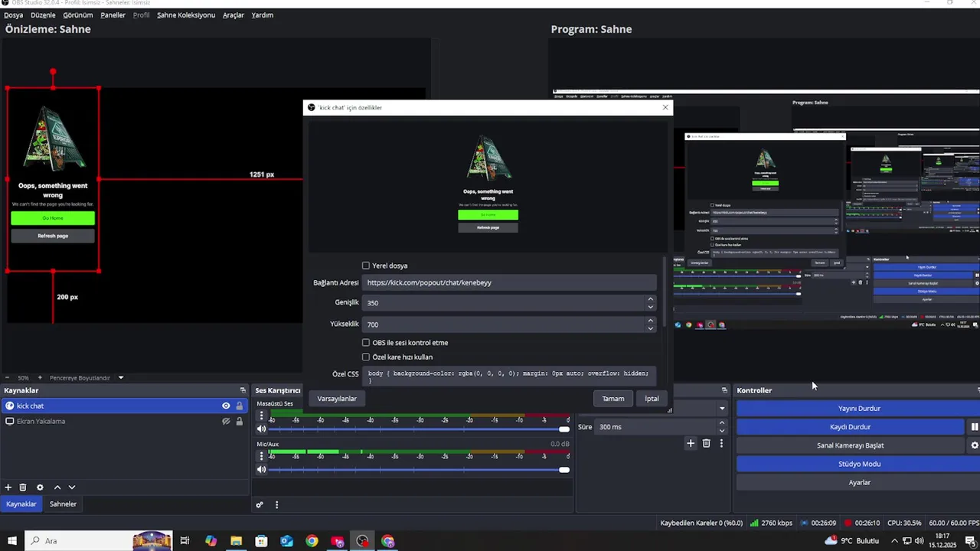Open audio mixer bottom three-dot menu
The width and height of the screenshot is (980, 551).
pyautogui.click(x=276, y=505)
